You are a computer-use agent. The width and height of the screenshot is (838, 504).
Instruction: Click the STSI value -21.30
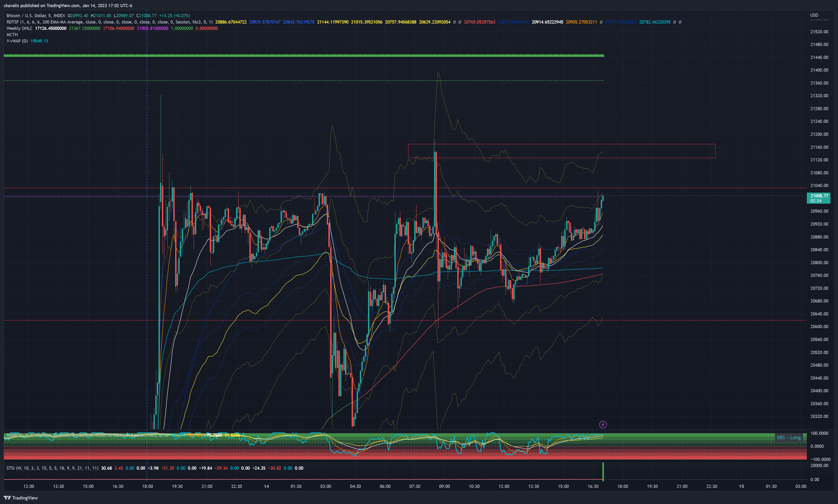coord(167,468)
